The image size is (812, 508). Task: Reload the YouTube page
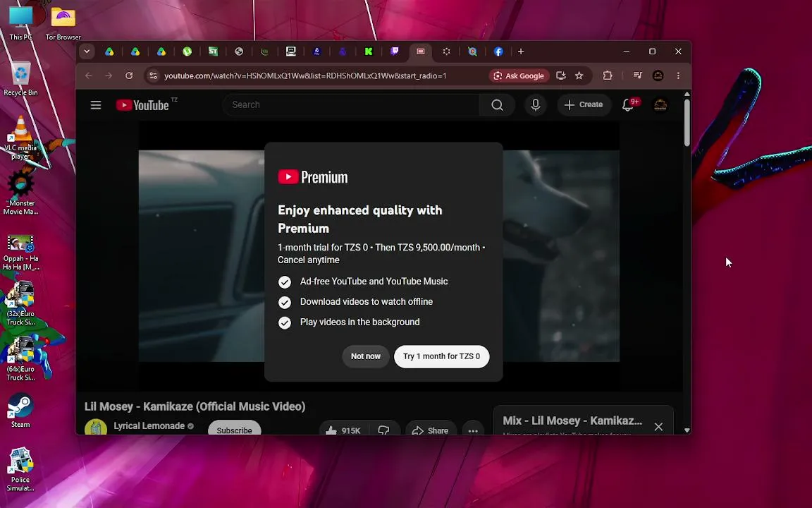pos(129,75)
